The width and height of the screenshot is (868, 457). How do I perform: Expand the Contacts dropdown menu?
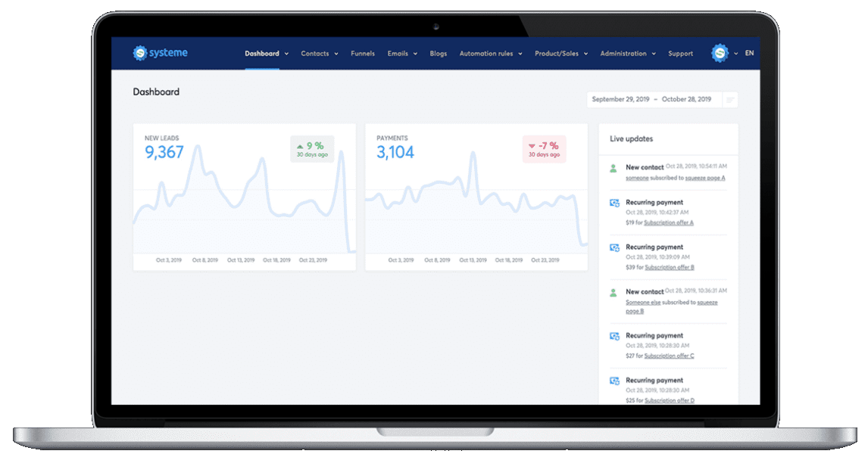[320, 54]
